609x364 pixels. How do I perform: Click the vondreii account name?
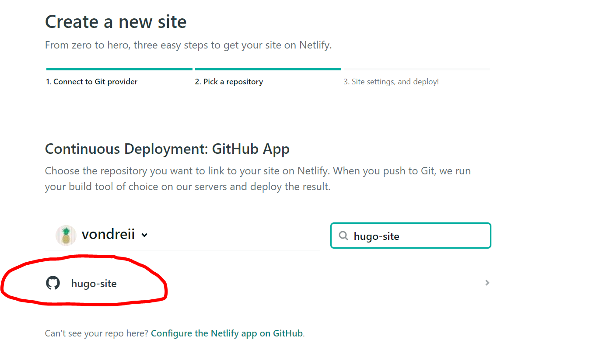pyautogui.click(x=108, y=235)
